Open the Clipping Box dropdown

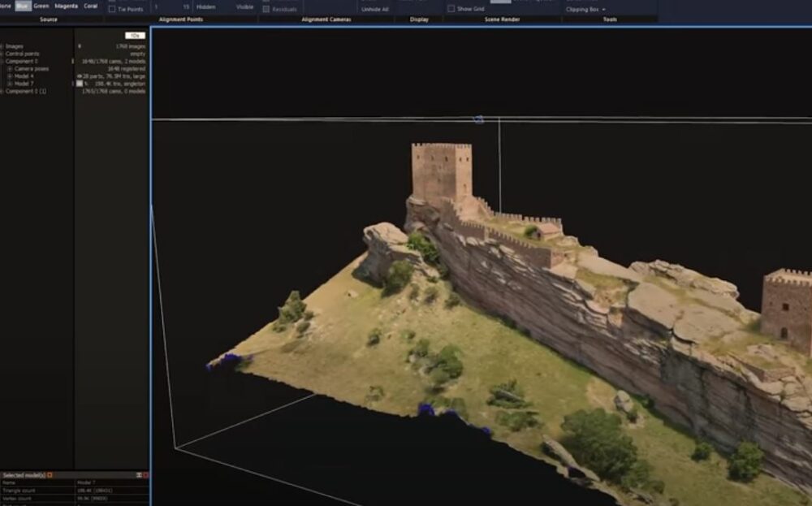585,9
